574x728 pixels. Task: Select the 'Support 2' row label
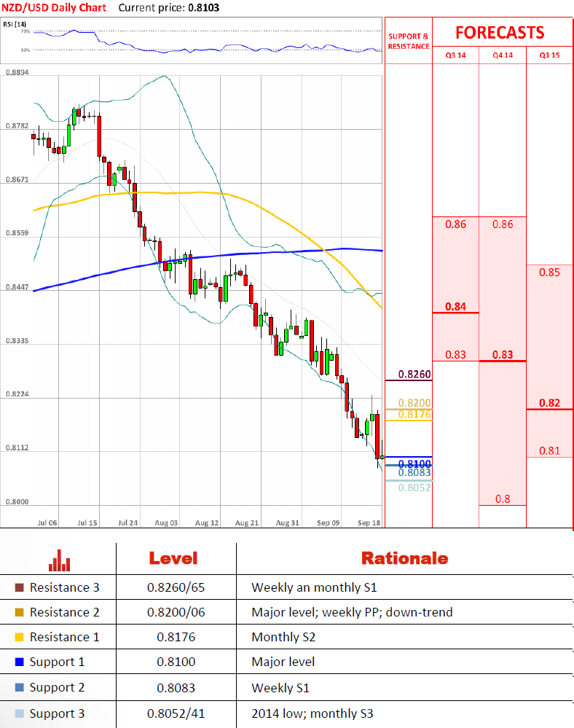pos(57,688)
